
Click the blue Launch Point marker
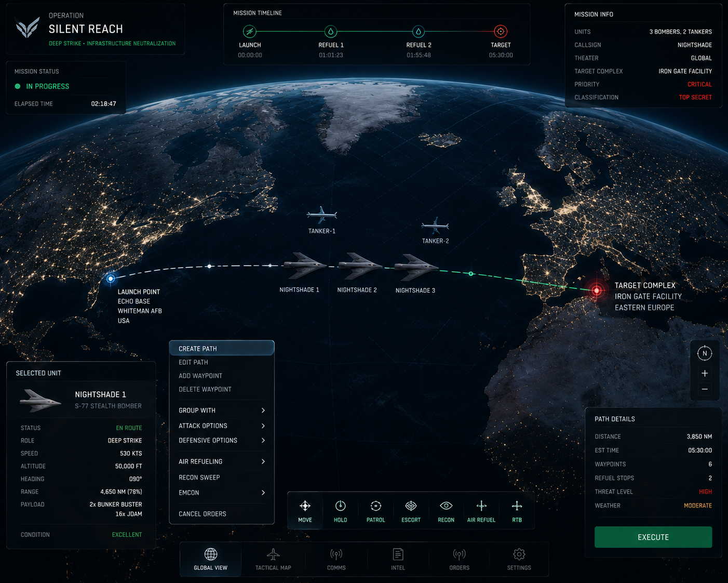(x=111, y=279)
